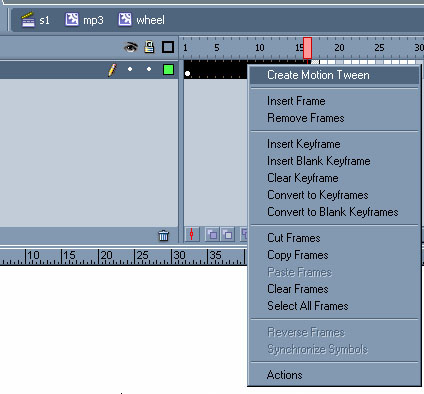Viewport: 424px width, 394px height.
Task: Click the s1 scene clapperboard icon
Action: pyautogui.click(x=28, y=20)
